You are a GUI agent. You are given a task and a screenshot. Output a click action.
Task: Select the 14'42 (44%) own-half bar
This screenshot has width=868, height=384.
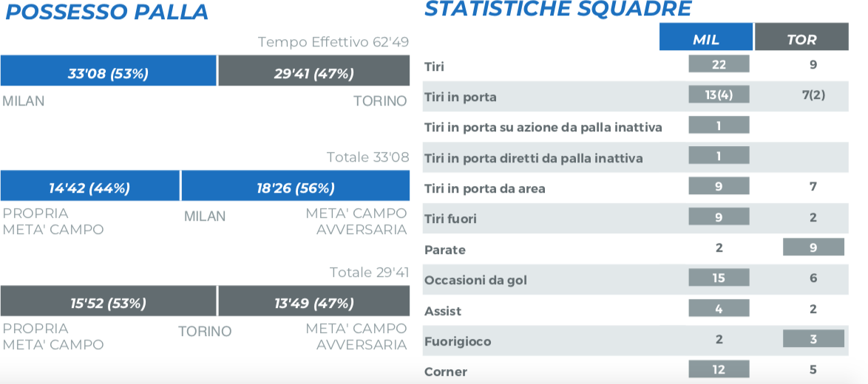point(89,188)
